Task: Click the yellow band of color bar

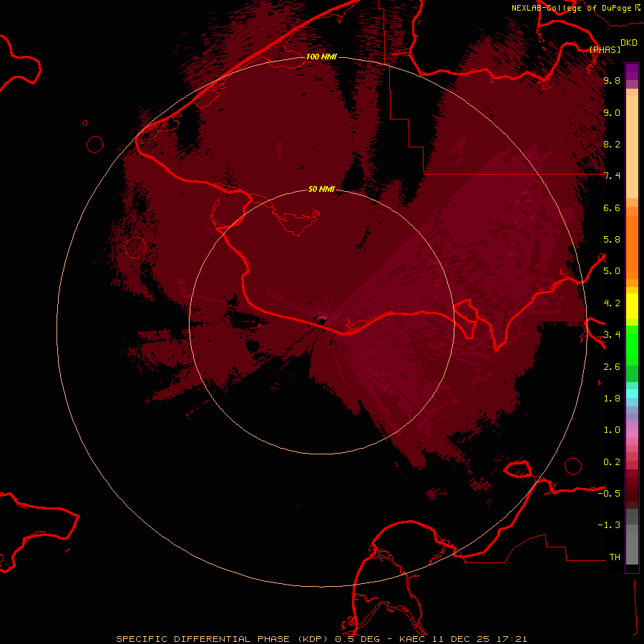Action: tap(632, 306)
